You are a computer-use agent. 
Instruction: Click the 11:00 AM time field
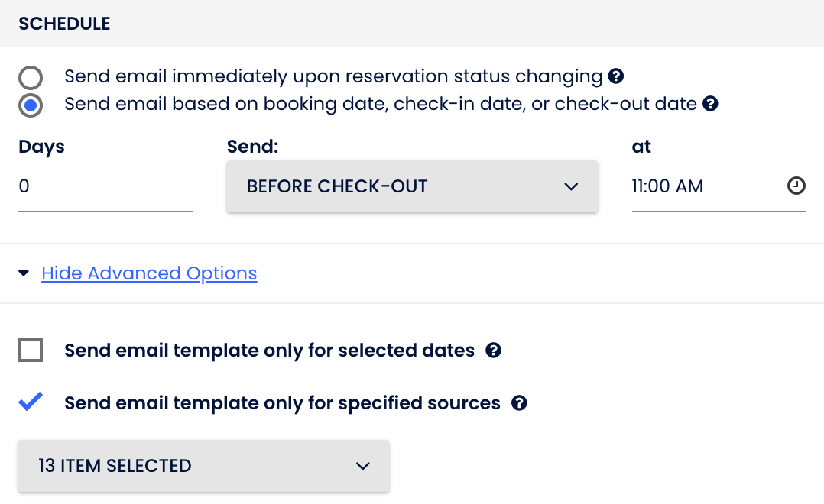[703, 186]
